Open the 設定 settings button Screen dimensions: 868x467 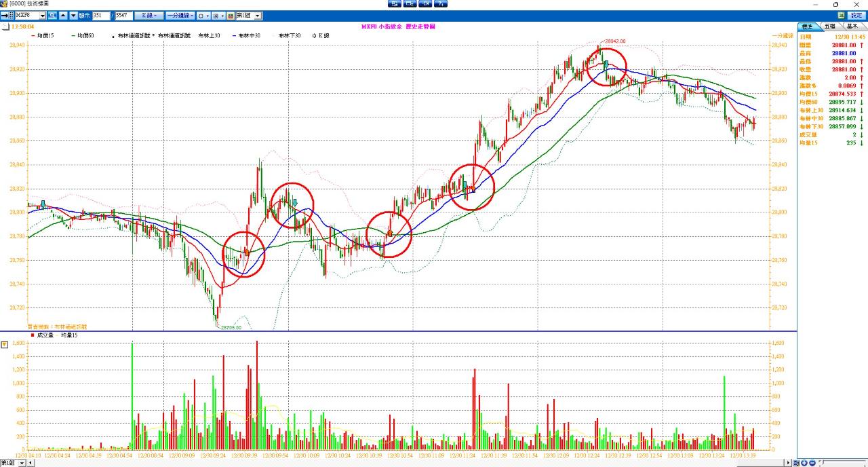tap(857, 15)
